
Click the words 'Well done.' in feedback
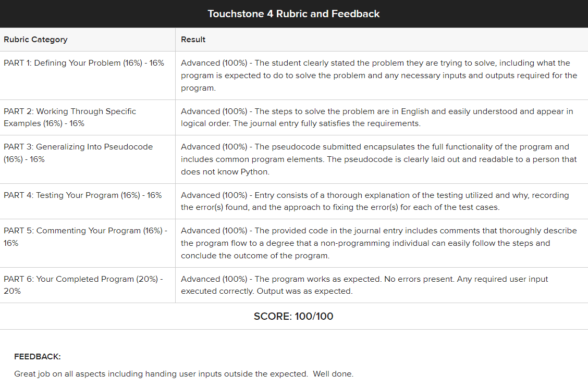point(333,374)
